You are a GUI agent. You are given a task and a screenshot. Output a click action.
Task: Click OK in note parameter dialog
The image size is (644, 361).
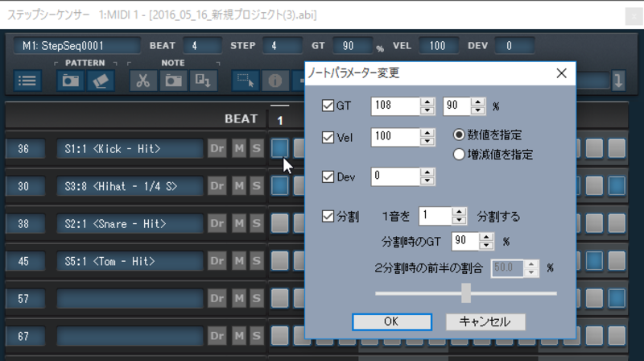coord(392,322)
